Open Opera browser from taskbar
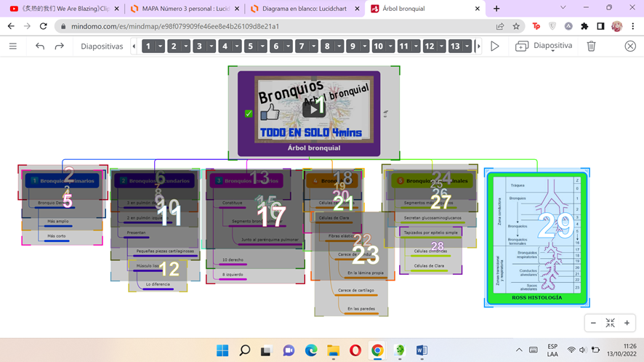Viewport: 644px width, 362px height. pos(355,350)
